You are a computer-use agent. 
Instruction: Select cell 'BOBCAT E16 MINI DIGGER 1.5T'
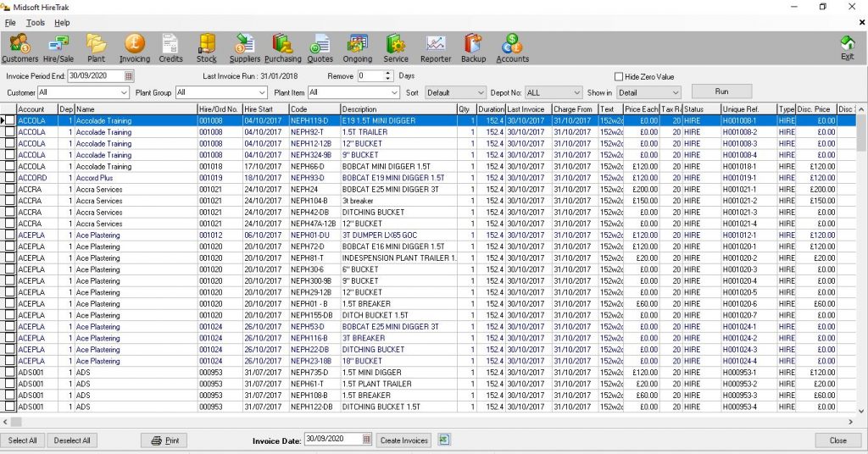[x=398, y=246]
